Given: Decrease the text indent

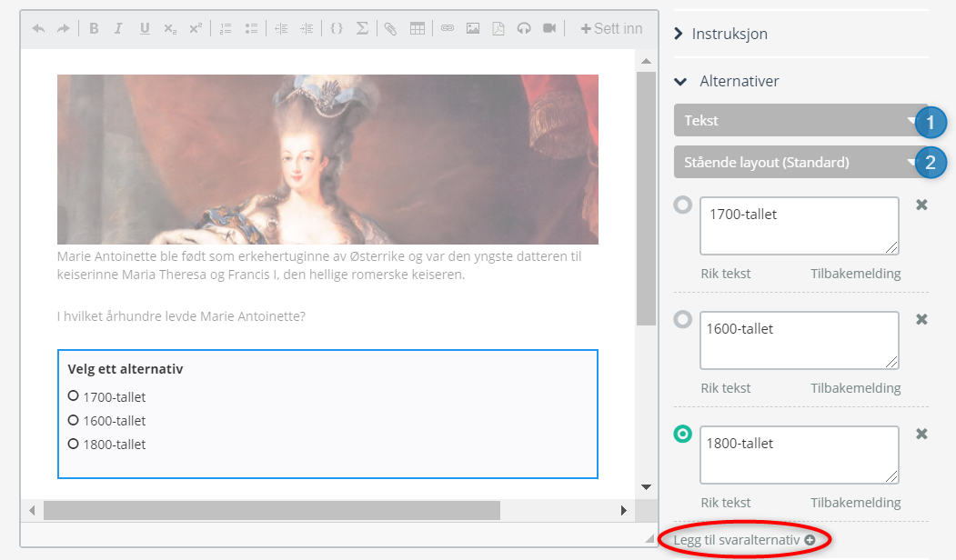Looking at the screenshot, I should click(x=281, y=29).
